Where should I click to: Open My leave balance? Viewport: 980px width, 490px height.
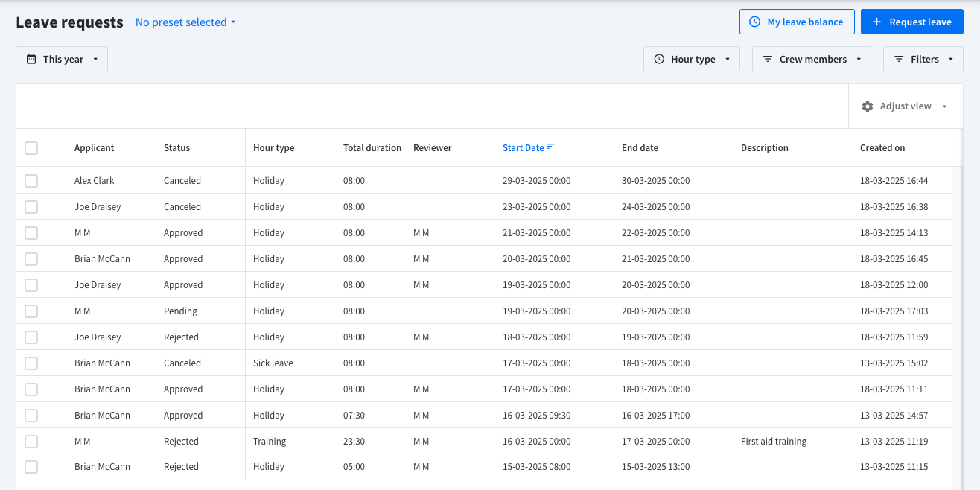796,22
